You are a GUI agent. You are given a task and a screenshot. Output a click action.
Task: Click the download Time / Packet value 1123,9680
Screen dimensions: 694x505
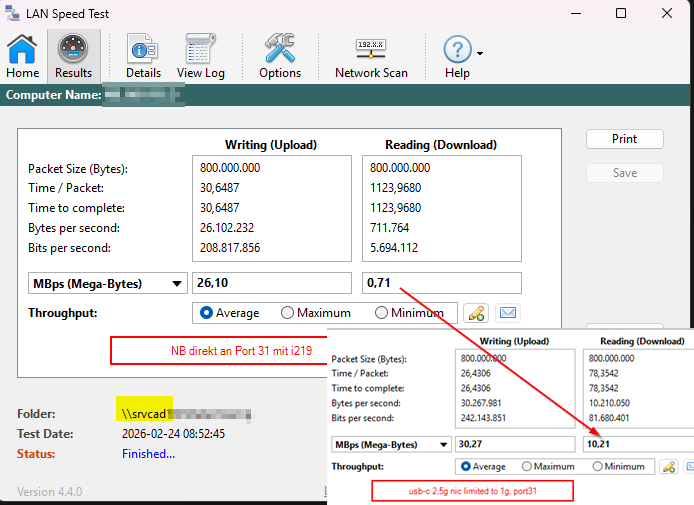(395, 188)
